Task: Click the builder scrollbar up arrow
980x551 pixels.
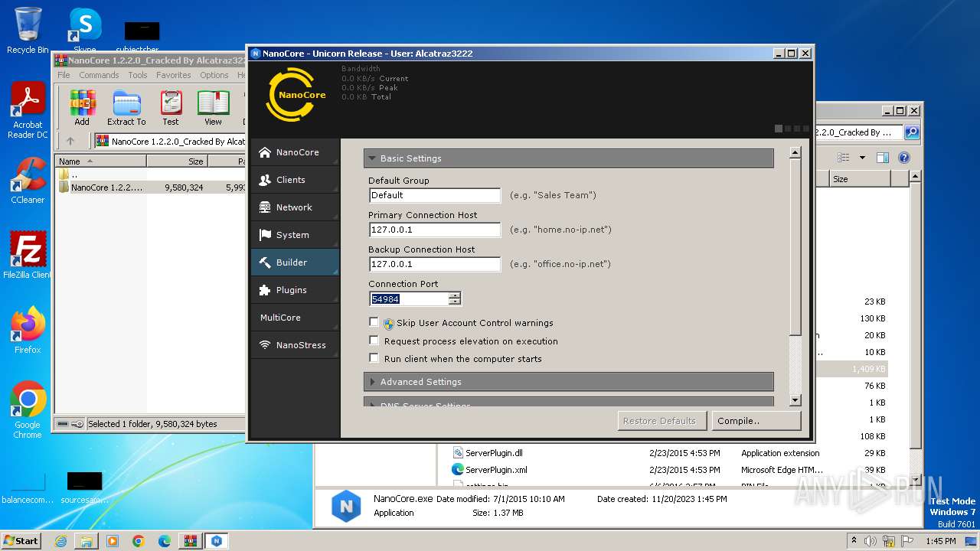Action: [x=795, y=153]
